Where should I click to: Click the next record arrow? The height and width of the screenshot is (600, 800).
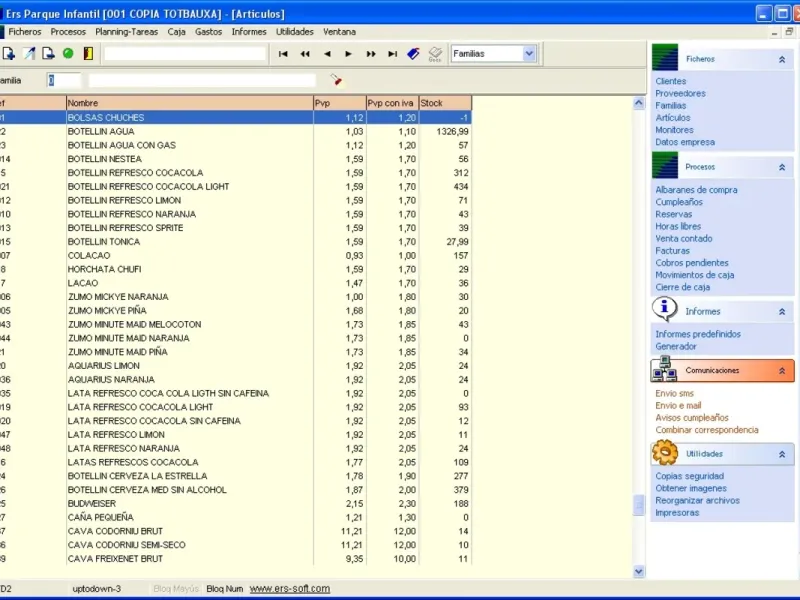click(x=348, y=54)
